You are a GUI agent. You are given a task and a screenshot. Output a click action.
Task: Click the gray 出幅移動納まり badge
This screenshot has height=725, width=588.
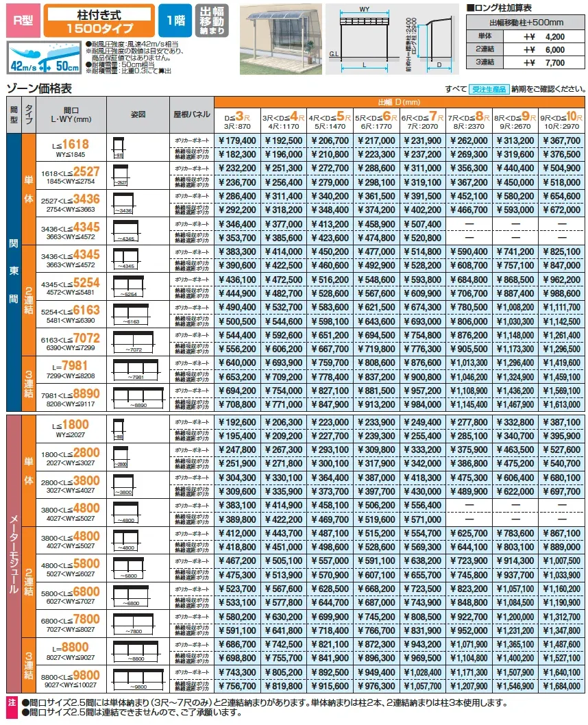[212, 21]
